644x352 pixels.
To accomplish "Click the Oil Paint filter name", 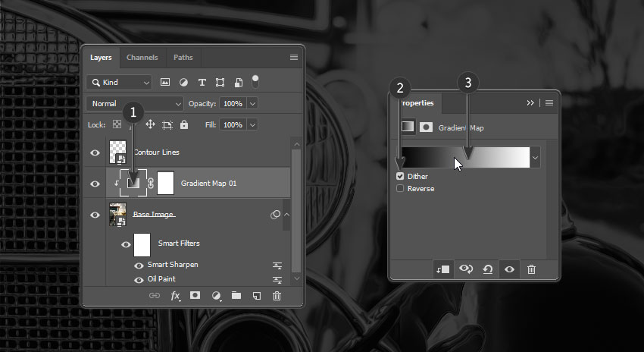I will [161, 279].
